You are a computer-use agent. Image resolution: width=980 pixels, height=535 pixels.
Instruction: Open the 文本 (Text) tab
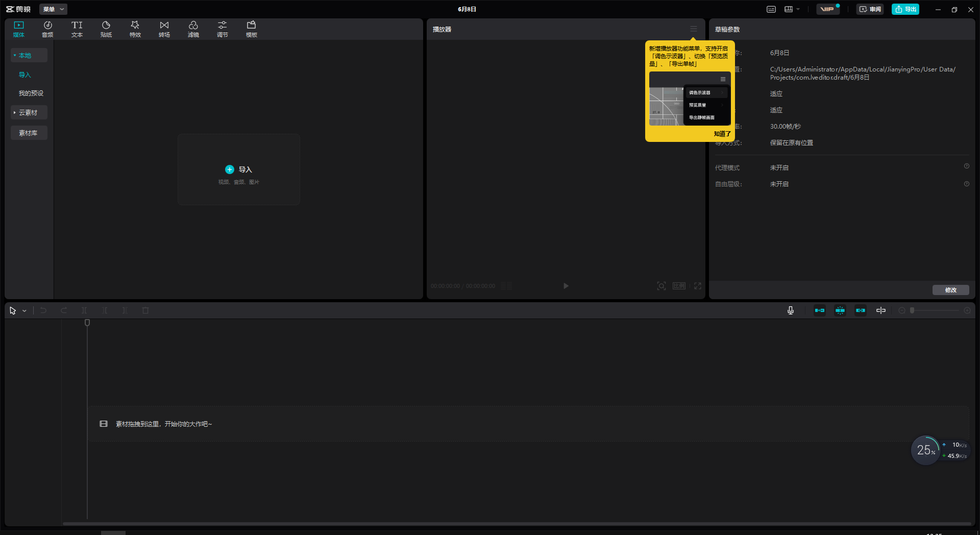pos(77,29)
